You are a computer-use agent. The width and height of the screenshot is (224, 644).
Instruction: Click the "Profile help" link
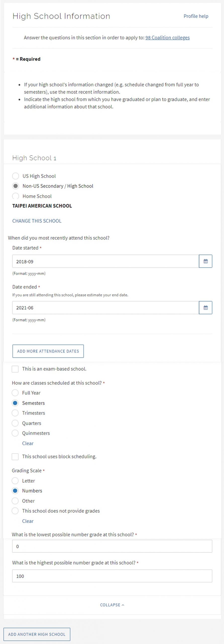pyautogui.click(x=196, y=16)
